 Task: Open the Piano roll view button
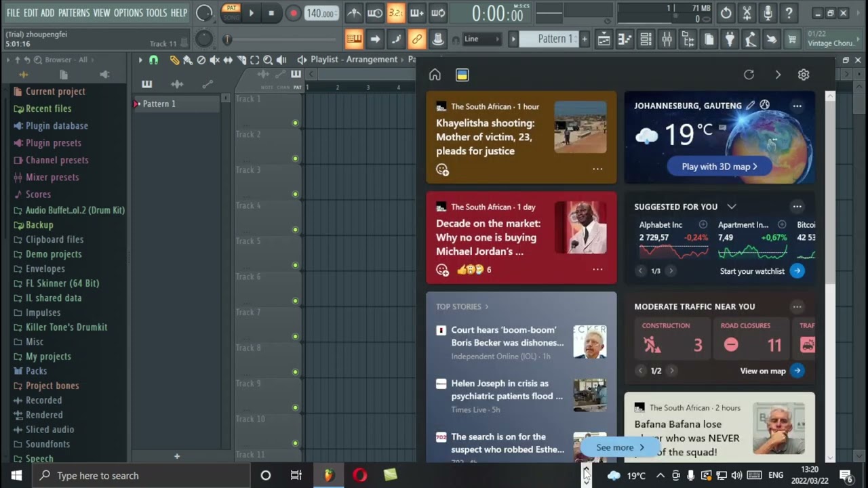coord(625,39)
